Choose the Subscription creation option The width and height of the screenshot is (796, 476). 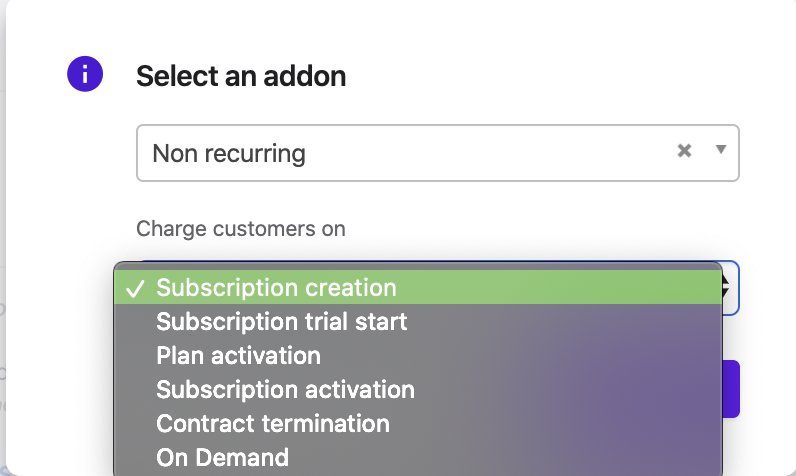[277, 288]
